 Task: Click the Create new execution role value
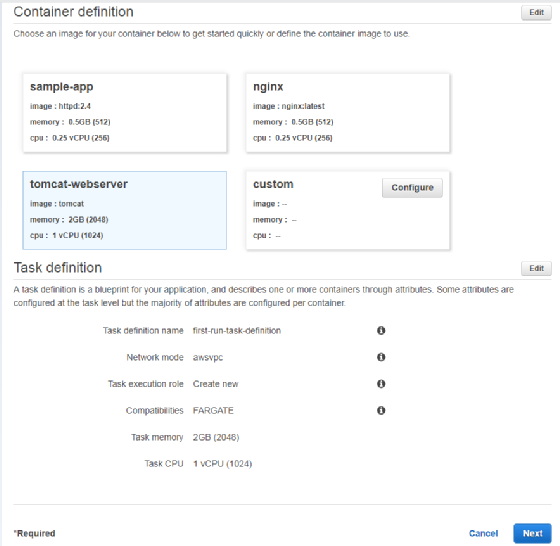pyautogui.click(x=215, y=384)
